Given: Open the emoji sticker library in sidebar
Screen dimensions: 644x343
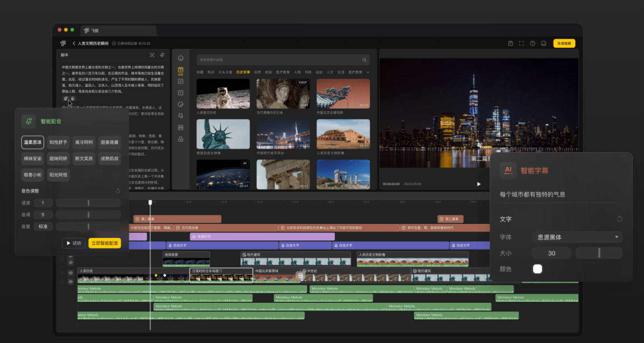Looking at the screenshot, I should (x=181, y=58).
